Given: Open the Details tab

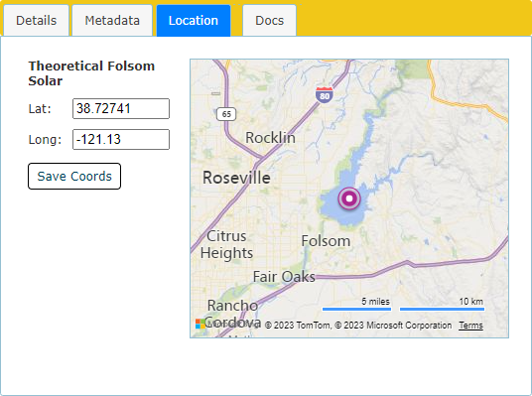Looking at the screenshot, I should click(x=37, y=21).
